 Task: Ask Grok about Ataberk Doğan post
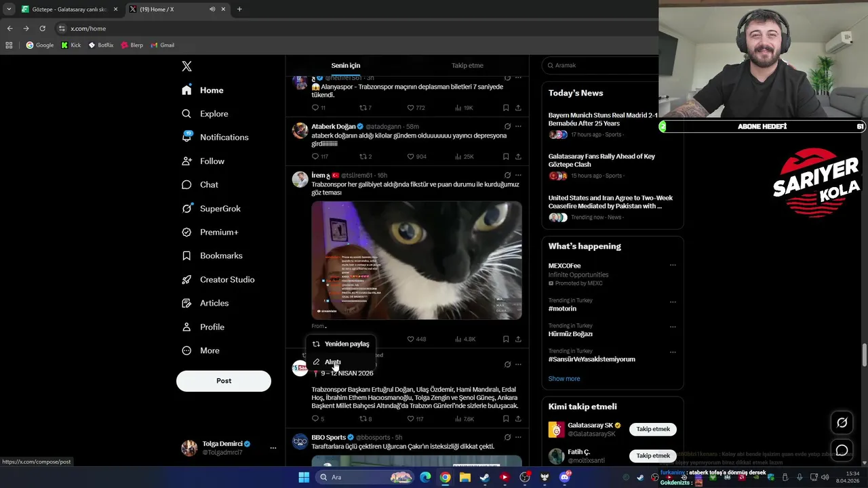(507, 126)
